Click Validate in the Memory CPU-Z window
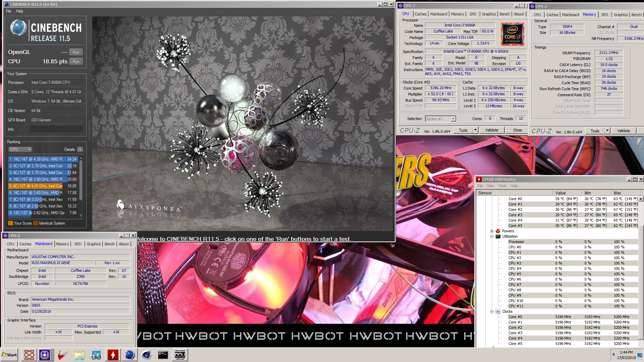 tap(624, 131)
